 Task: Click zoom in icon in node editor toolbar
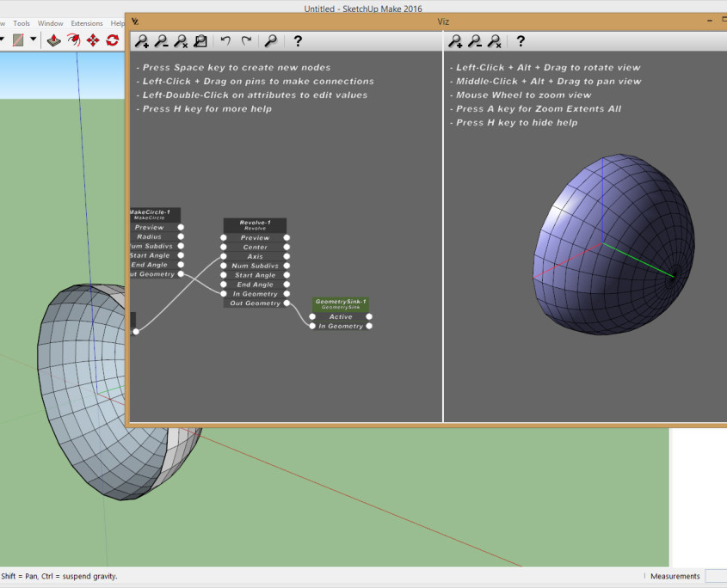pyautogui.click(x=142, y=40)
